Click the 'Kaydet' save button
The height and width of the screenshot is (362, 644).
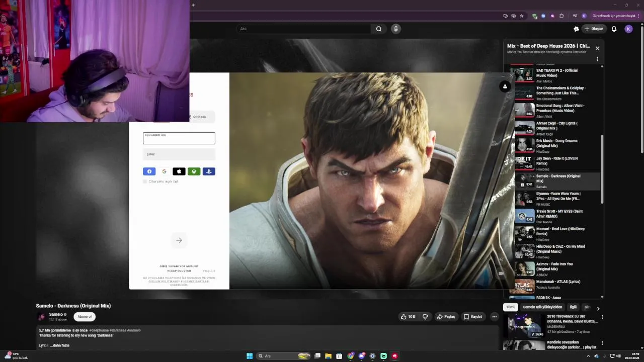(x=473, y=317)
